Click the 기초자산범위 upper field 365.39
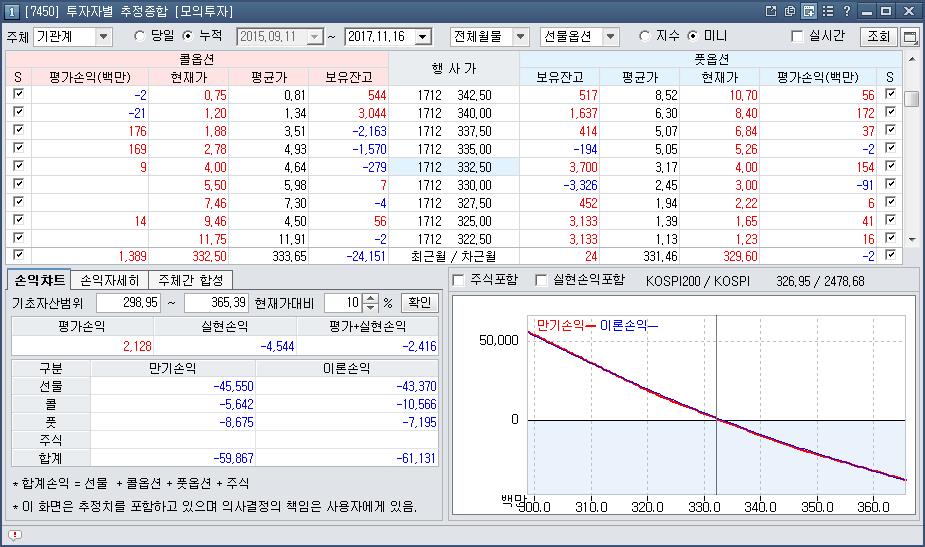925x547 pixels. [x=216, y=303]
